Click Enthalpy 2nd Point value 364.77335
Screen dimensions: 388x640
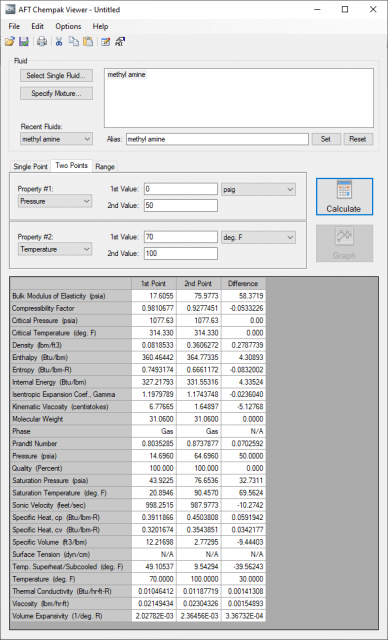(199, 358)
